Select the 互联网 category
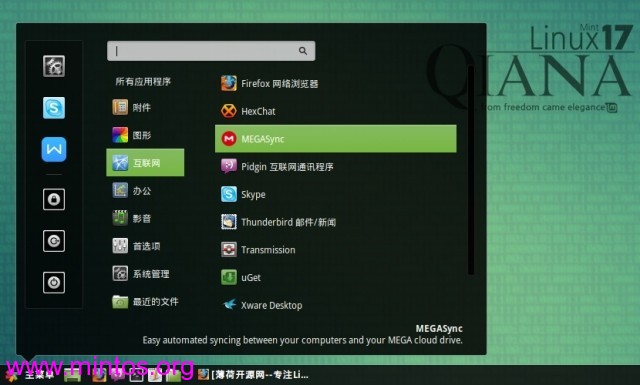 [x=145, y=163]
